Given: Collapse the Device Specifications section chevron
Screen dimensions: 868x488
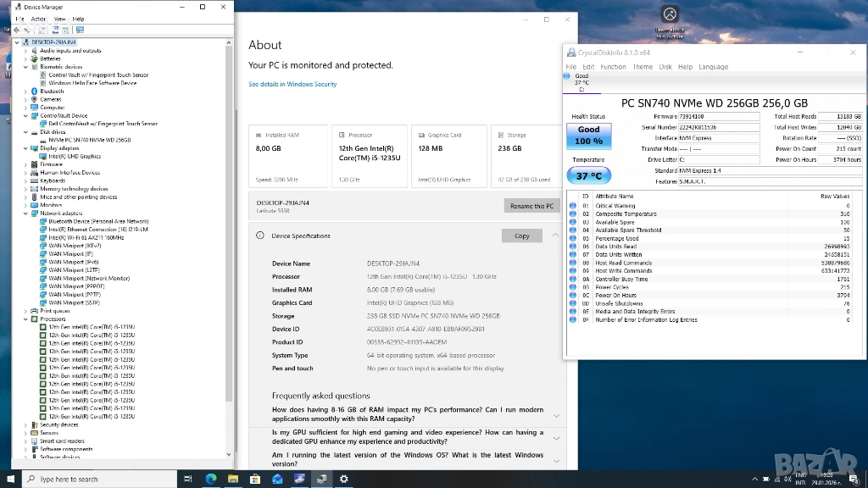Looking at the screenshot, I should click(x=555, y=235).
